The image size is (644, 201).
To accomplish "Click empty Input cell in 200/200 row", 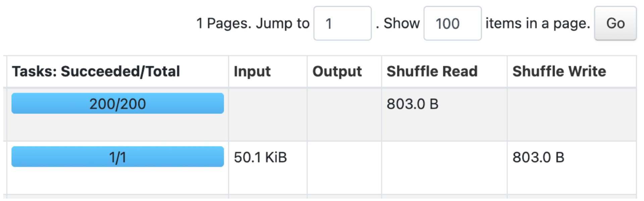I will pyautogui.click(x=268, y=114).
